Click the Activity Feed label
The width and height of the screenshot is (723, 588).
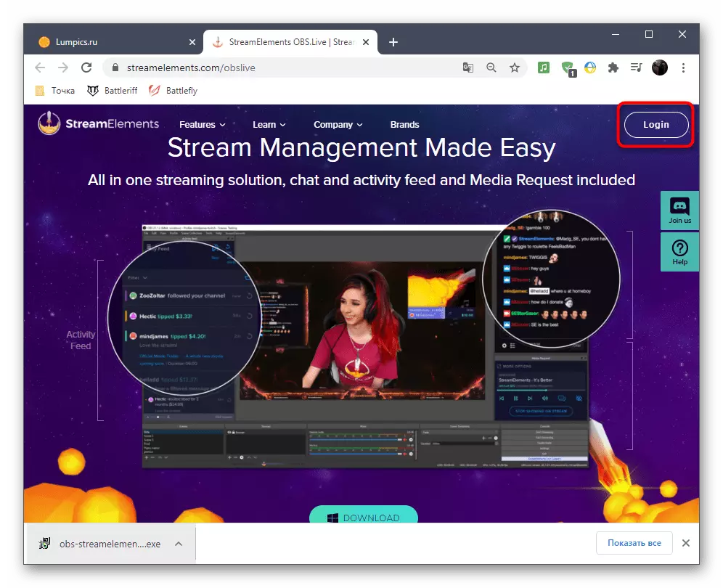point(81,340)
